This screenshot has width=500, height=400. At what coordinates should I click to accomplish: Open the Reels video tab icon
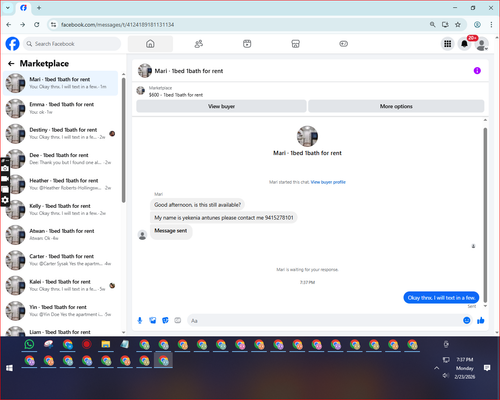(247, 44)
